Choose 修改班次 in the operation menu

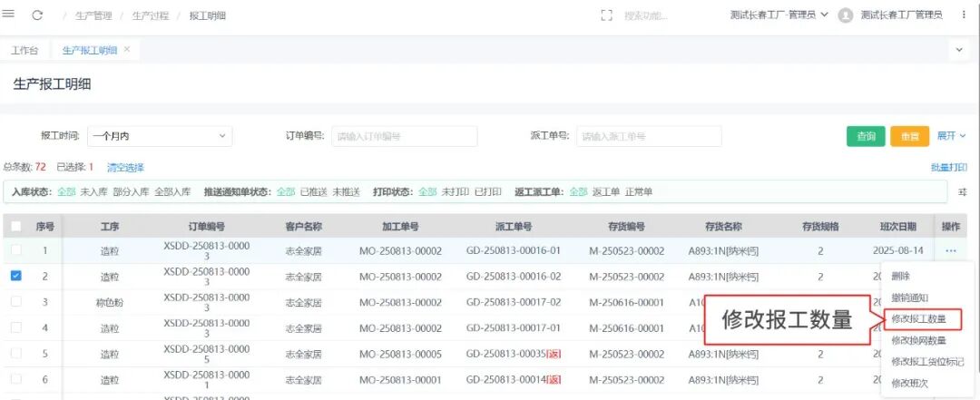point(909,383)
